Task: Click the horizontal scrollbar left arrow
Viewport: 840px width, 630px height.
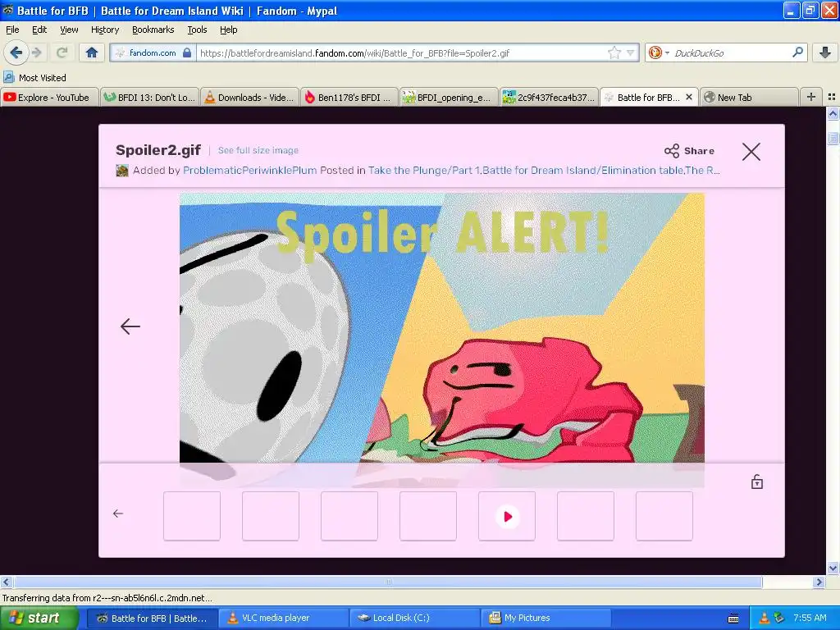Action: [7, 582]
